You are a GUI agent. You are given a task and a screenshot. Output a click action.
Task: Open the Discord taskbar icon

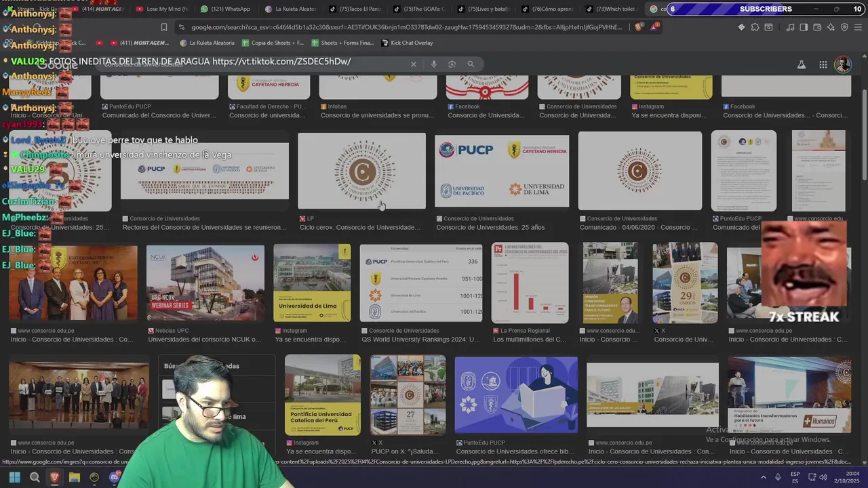point(114,477)
